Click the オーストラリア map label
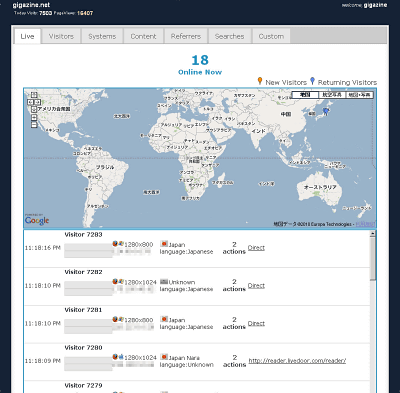Image resolution: width=400 pixels, height=393 pixels. 320,187
